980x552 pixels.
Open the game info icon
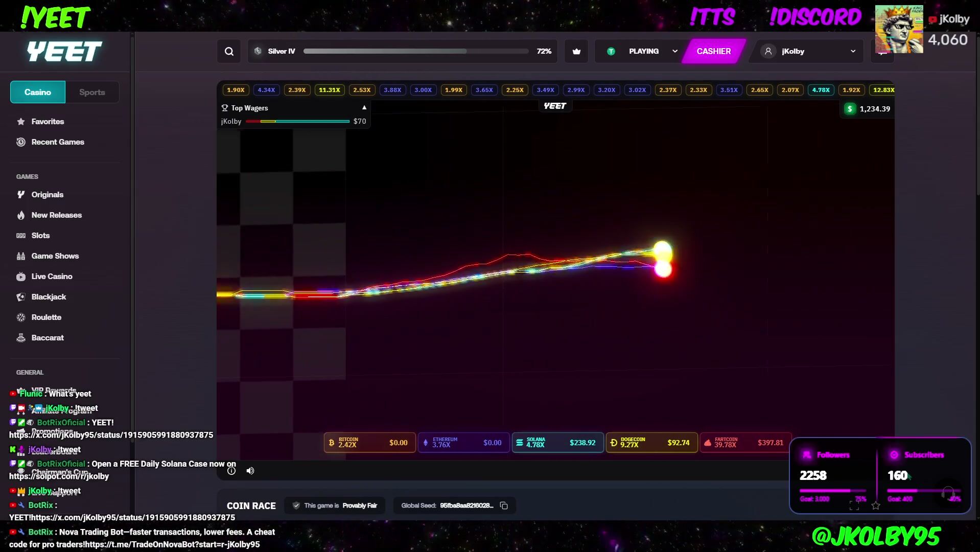(231, 471)
